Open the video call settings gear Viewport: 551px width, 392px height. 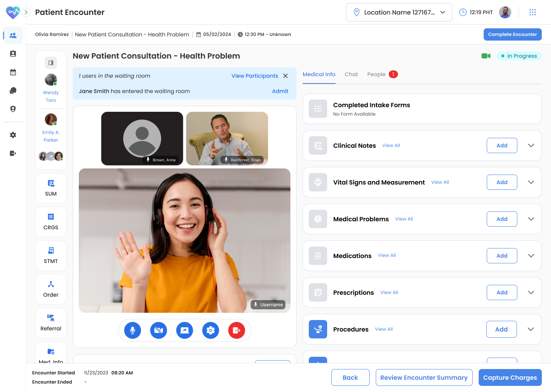pyautogui.click(x=210, y=330)
